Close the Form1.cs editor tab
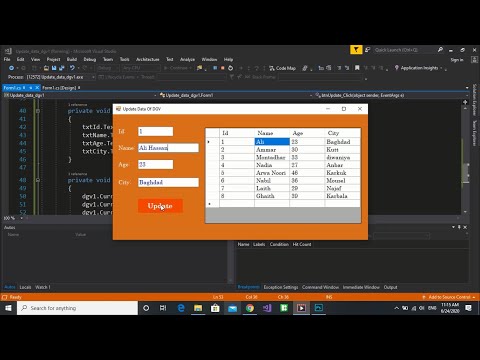This screenshot has height=360, width=480. tap(37, 88)
